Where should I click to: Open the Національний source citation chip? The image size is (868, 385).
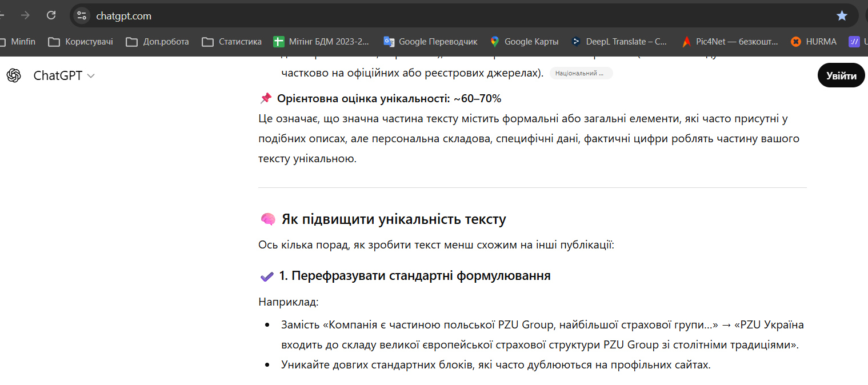coord(581,73)
